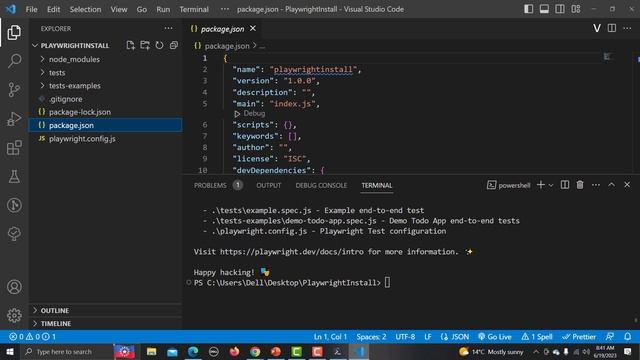Click Ln 1, Col 1 in status bar
Image resolution: width=640 pixels, height=360 pixels.
point(330,337)
